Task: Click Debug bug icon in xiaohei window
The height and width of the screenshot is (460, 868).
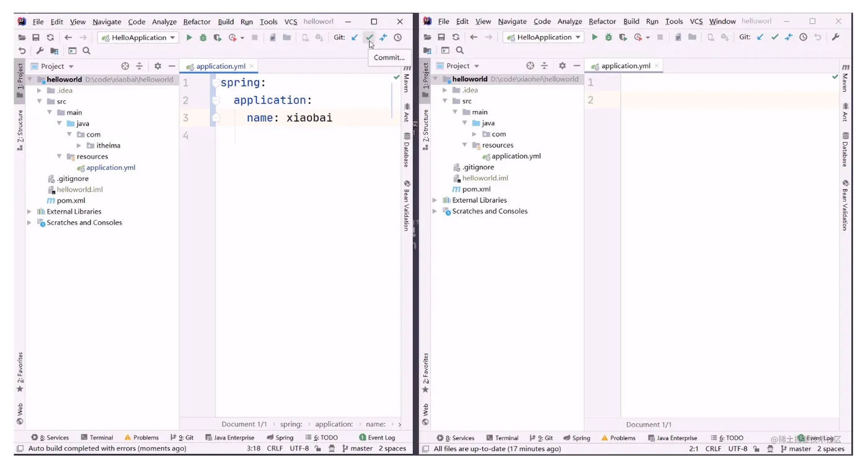Action: click(609, 37)
